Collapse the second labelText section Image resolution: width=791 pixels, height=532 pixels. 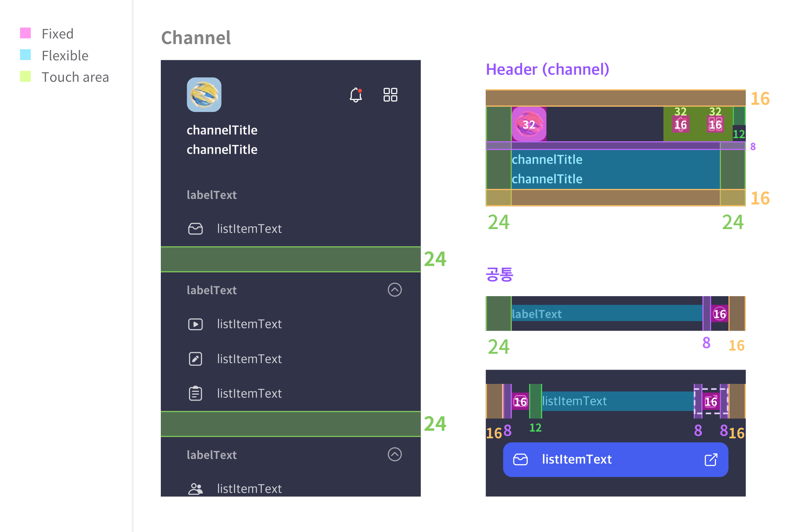pyautogui.click(x=394, y=290)
